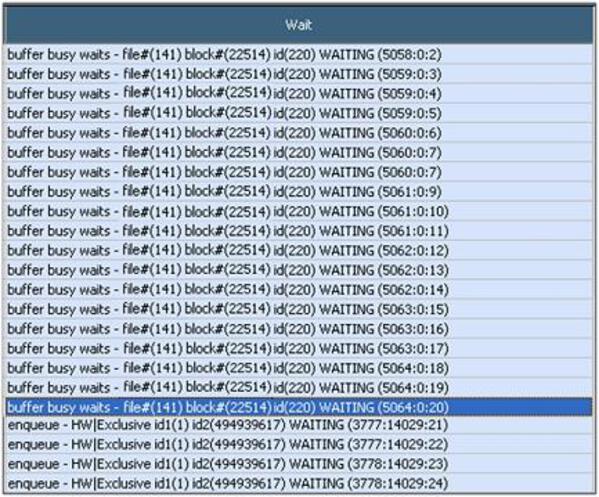Select the buffer busy waits row ending 5058:0:2
Screen dimensions: 599x497
[298, 55]
